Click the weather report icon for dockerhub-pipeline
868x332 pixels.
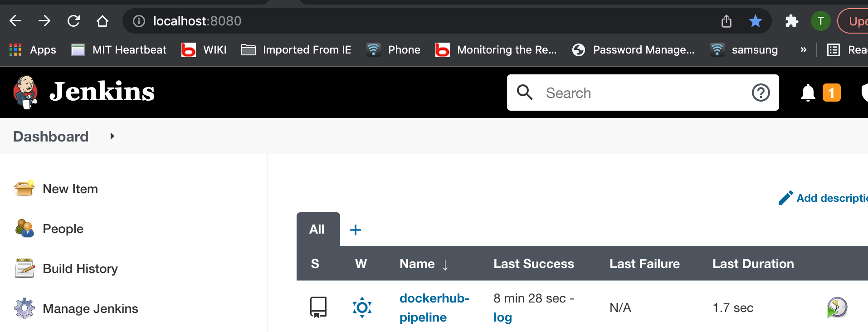[x=362, y=308]
